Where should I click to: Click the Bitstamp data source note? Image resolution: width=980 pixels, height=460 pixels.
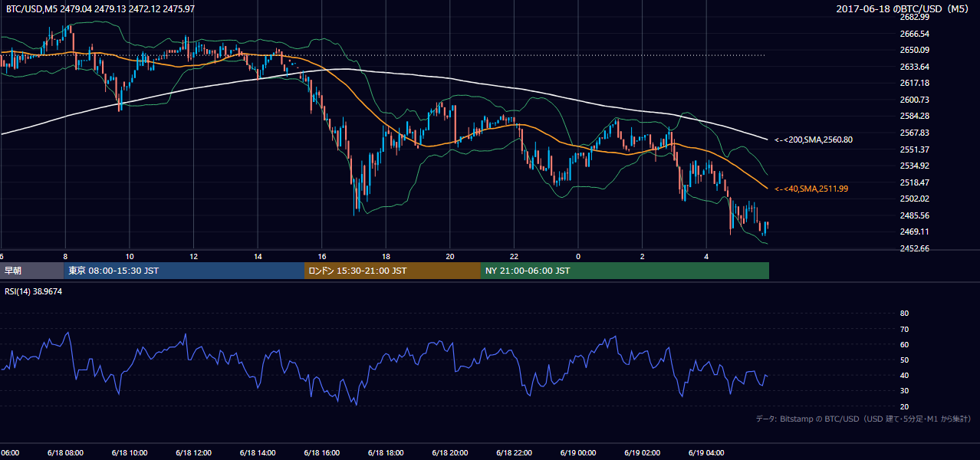click(863, 419)
